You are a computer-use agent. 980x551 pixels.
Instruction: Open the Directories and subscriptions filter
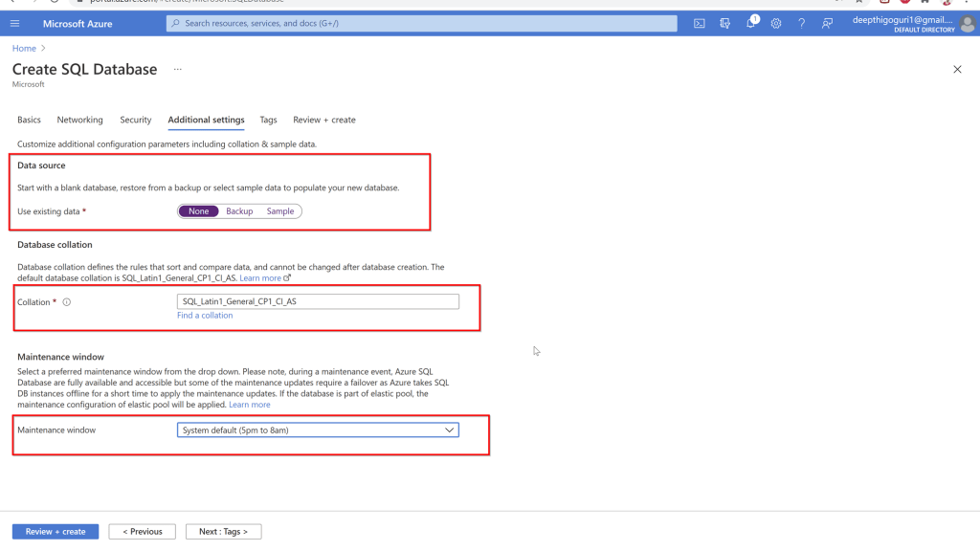pyautogui.click(x=725, y=23)
